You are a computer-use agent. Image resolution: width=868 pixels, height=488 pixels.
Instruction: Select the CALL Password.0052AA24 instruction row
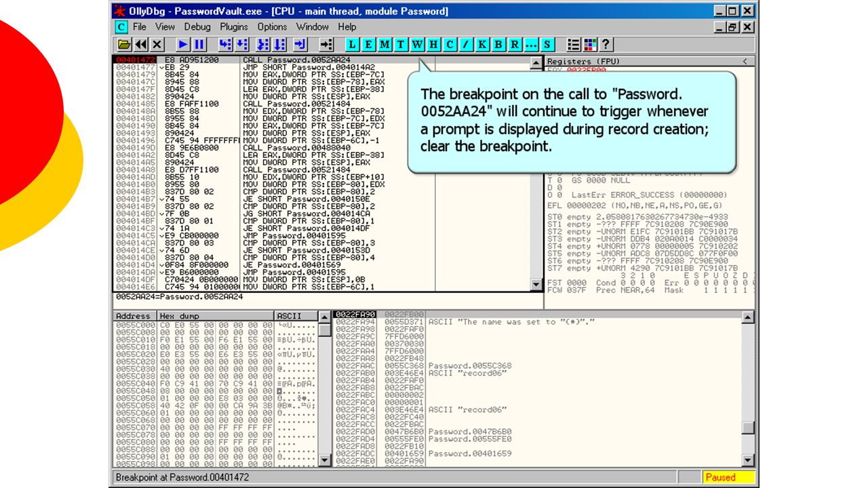[321, 60]
